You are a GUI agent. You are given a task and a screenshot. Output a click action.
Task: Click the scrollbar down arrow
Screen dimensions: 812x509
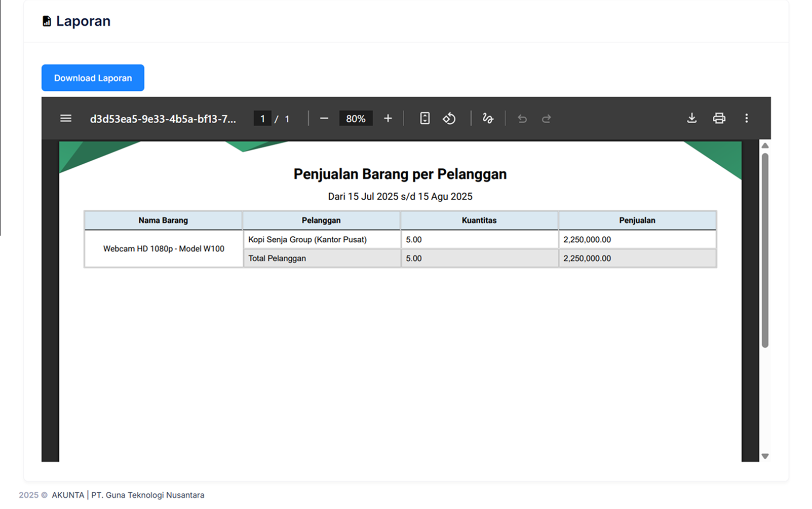click(x=765, y=455)
